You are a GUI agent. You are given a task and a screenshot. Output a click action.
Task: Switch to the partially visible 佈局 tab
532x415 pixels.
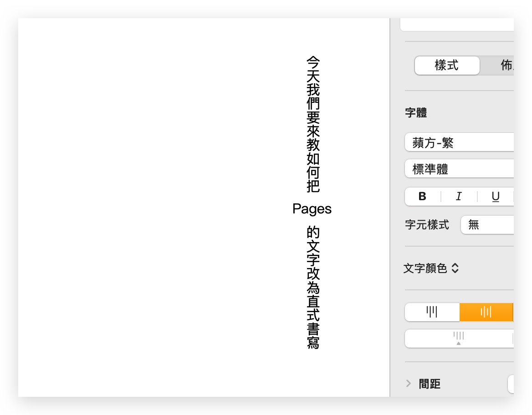(x=497, y=66)
